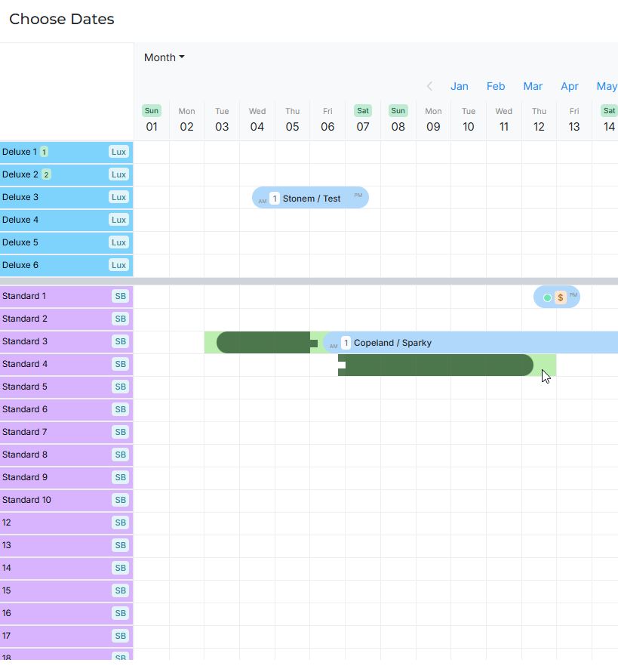Jump to the Mar month
This screenshot has width=618, height=672.
click(x=533, y=86)
